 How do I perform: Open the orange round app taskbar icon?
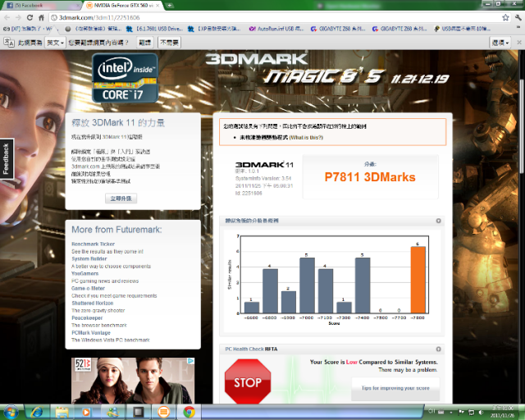[x=163, y=412]
